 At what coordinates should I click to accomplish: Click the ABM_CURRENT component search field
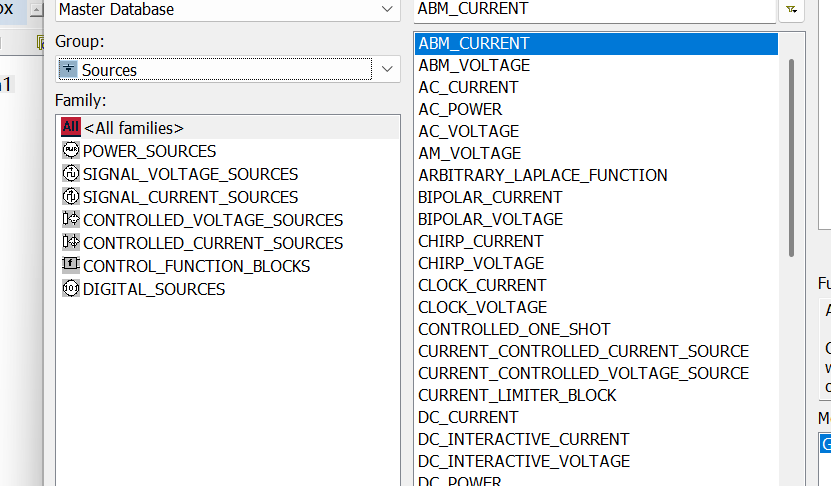(x=594, y=9)
